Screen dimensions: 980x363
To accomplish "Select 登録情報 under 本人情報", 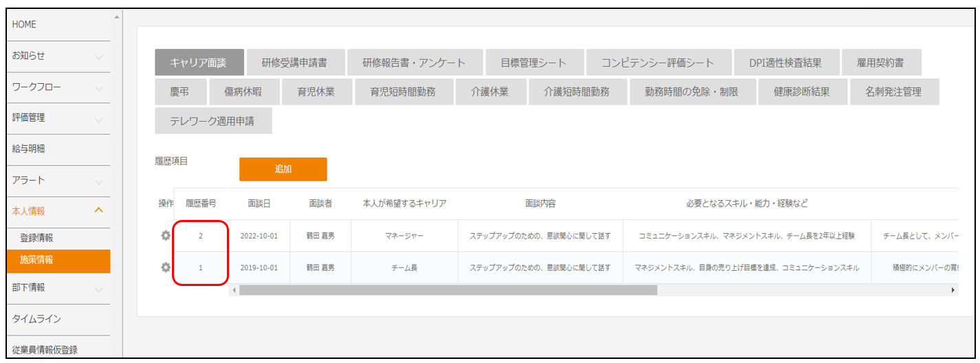I will [36, 238].
